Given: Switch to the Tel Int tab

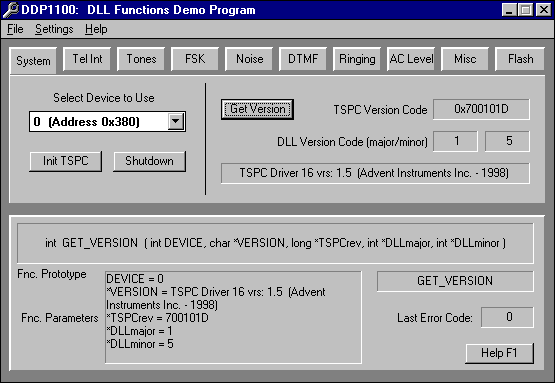Looking at the screenshot, I should click(x=87, y=59).
